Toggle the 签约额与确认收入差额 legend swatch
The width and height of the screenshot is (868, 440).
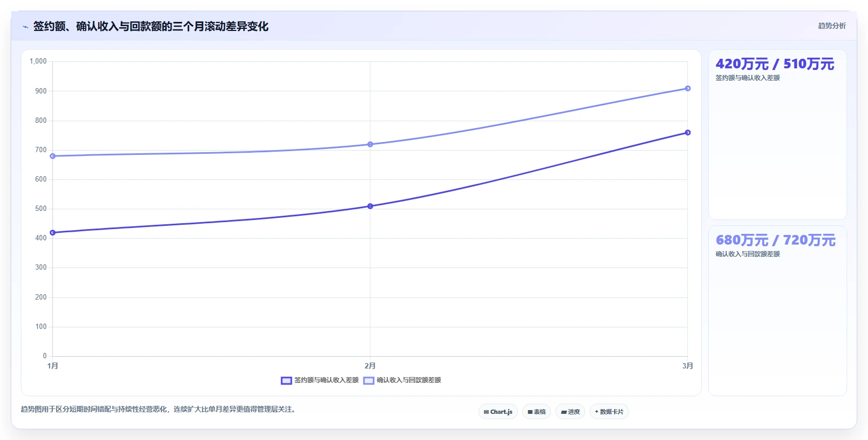click(286, 381)
